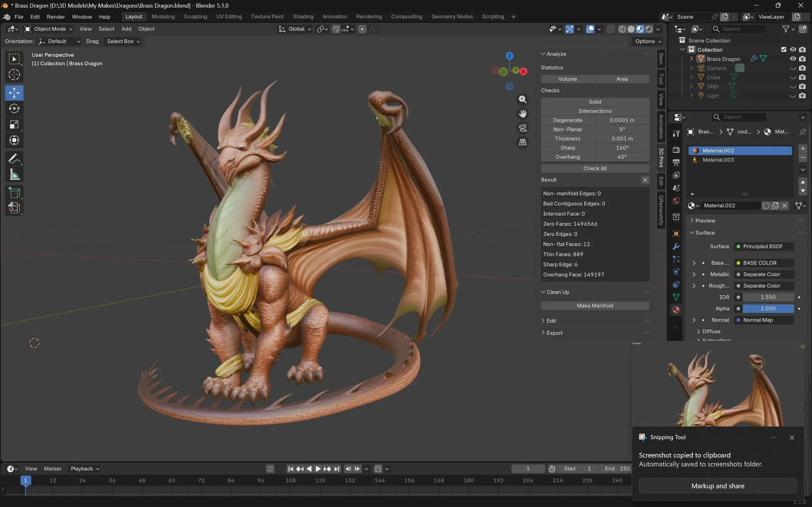Open the World properties tab
This screenshot has width=812, height=507.
[x=676, y=201]
